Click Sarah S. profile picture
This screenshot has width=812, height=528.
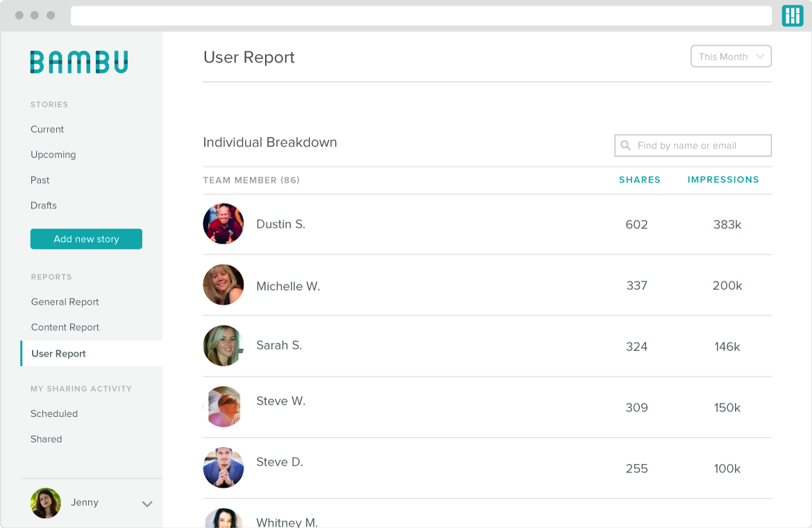coord(223,346)
